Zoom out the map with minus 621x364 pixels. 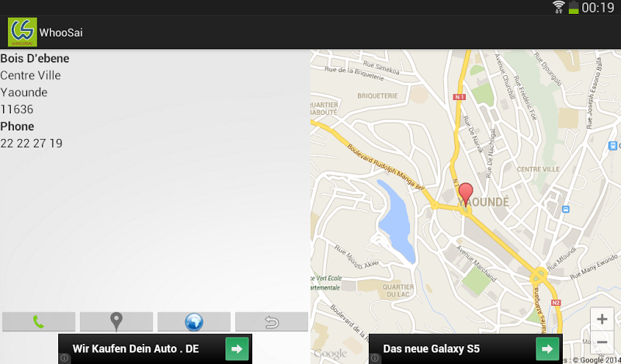[602, 341]
